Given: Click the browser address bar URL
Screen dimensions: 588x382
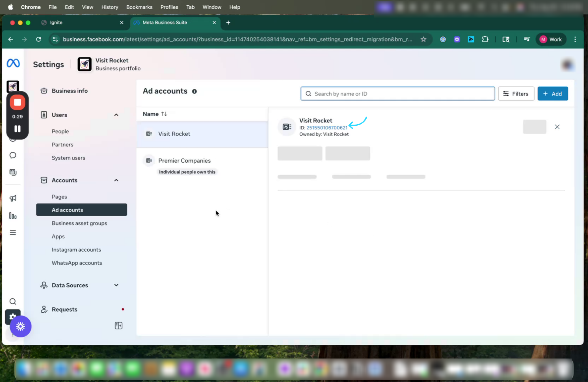Looking at the screenshot, I should [x=237, y=39].
